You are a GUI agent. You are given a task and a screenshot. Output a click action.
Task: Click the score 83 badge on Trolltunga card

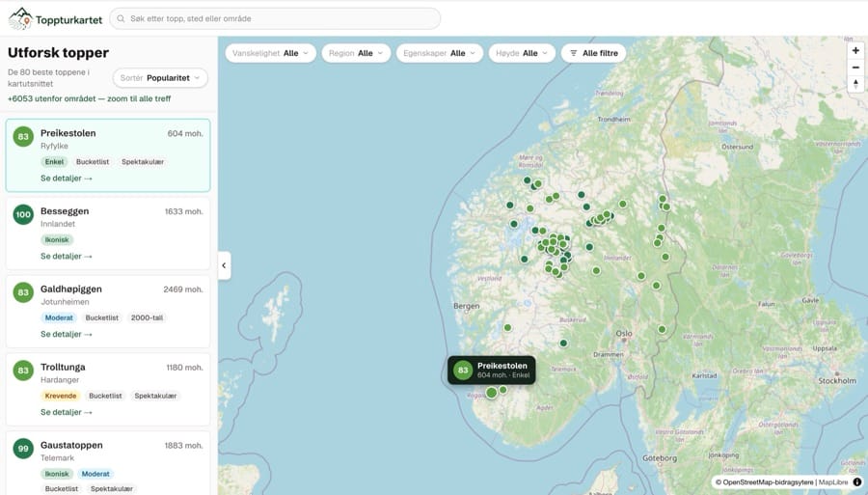click(23, 371)
